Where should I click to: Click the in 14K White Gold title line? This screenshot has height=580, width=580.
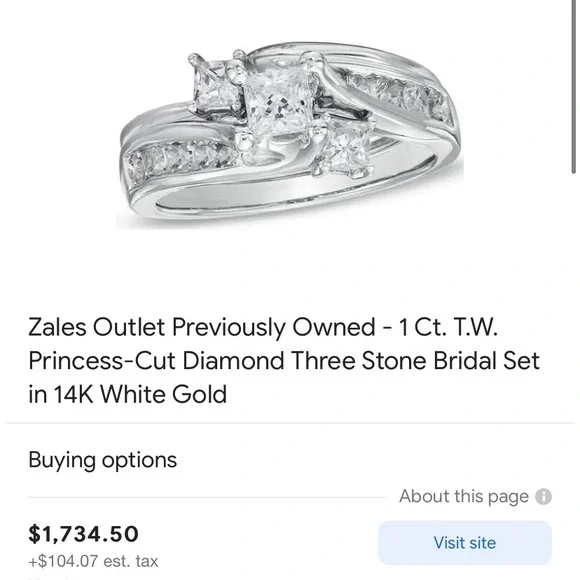tap(128, 394)
